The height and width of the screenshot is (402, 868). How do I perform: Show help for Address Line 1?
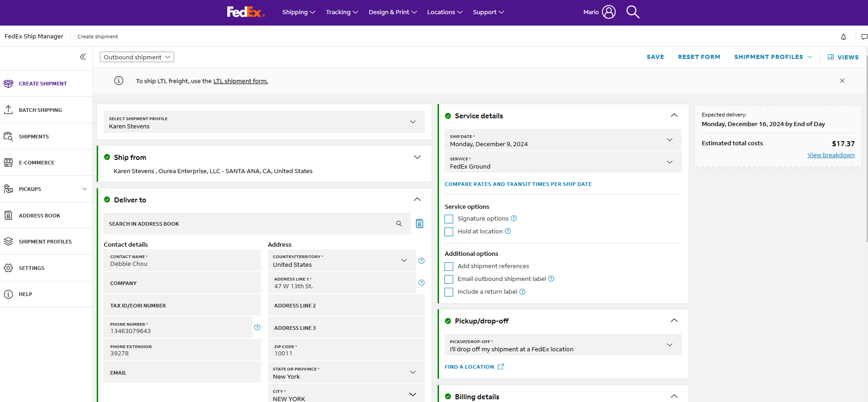pos(422,283)
